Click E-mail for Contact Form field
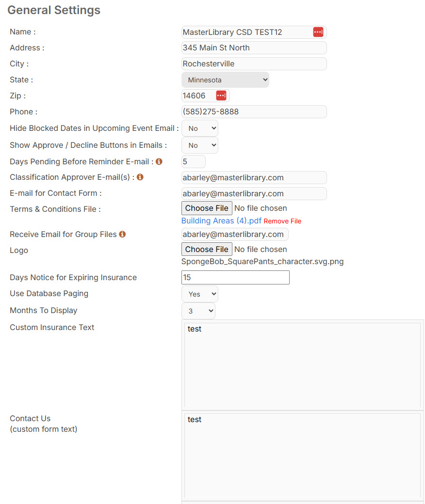 tap(254, 193)
